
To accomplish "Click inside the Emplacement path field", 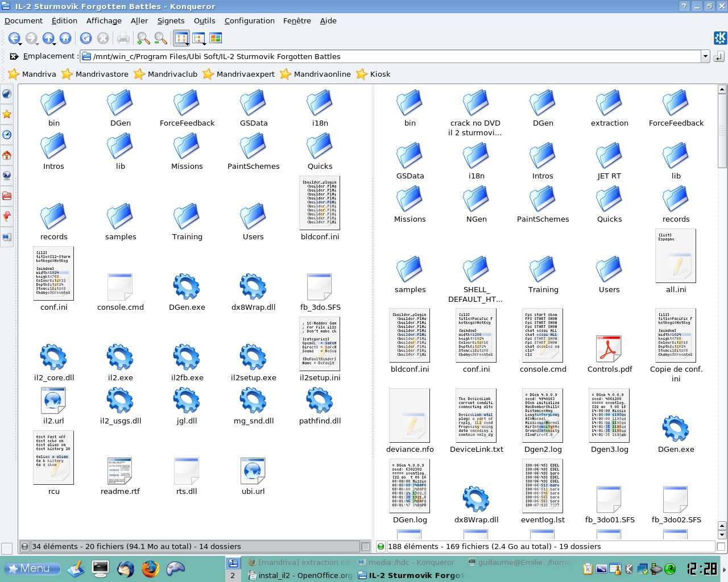I will pos(390,56).
